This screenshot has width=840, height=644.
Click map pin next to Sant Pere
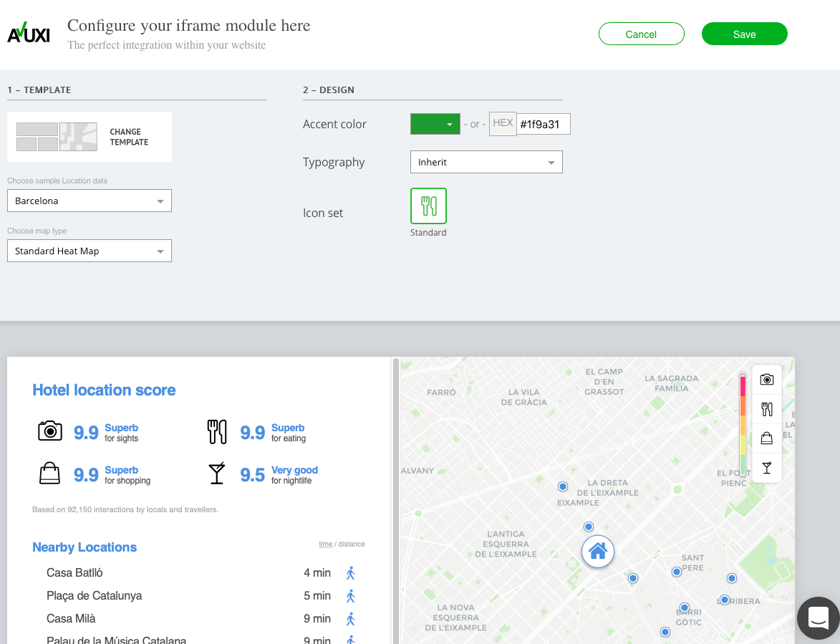tap(677, 572)
